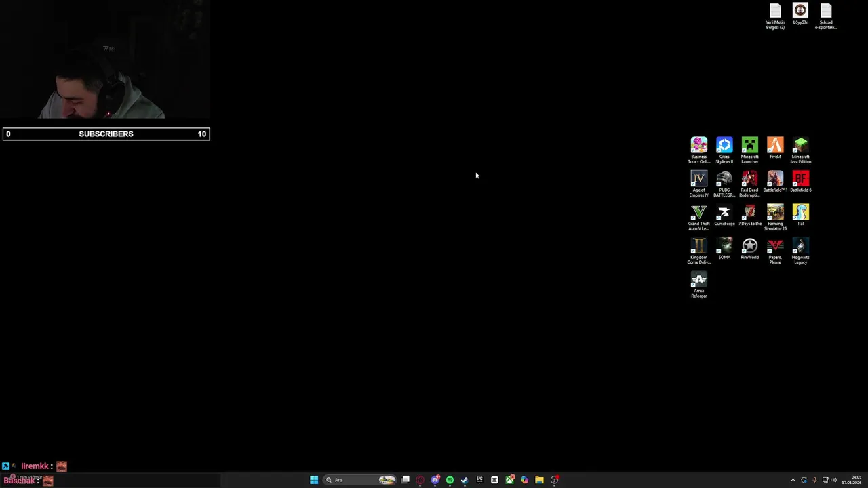868x488 pixels.
Task: Select the 7 Days to Die shortcut
Action: click(x=749, y=216)
